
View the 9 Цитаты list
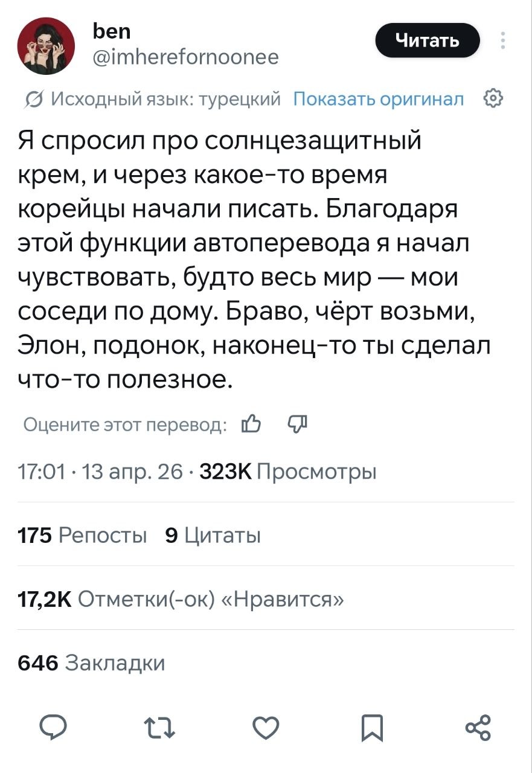pos(213,534)
